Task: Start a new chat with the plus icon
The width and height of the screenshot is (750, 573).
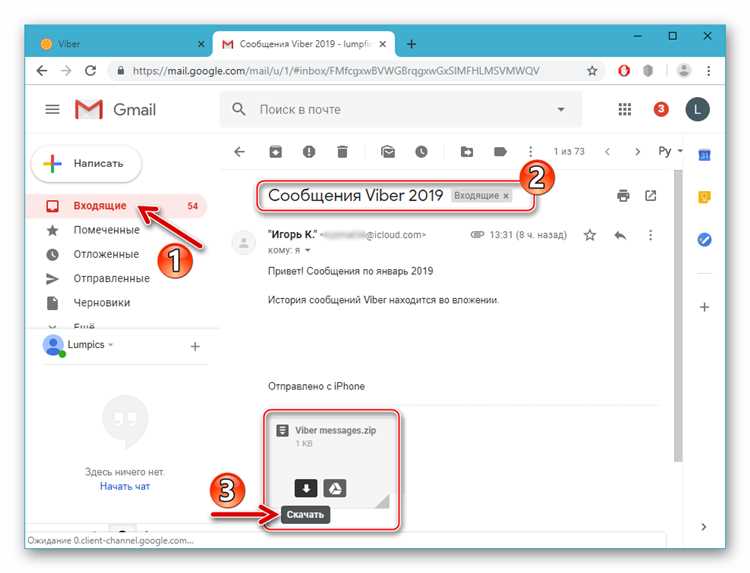Action: coord(195,346)
